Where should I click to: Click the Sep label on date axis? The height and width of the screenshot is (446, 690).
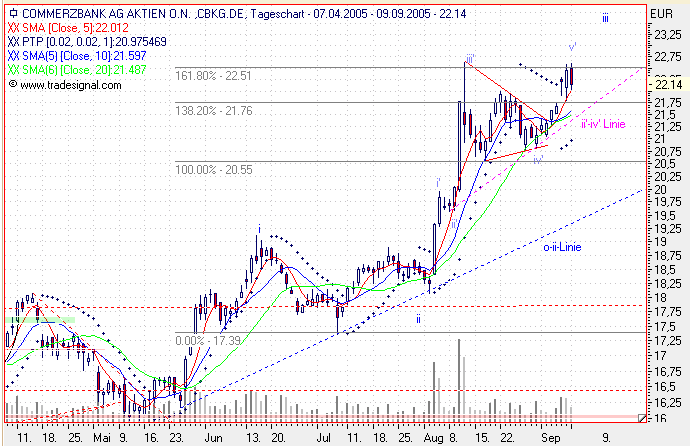point(551,438)
